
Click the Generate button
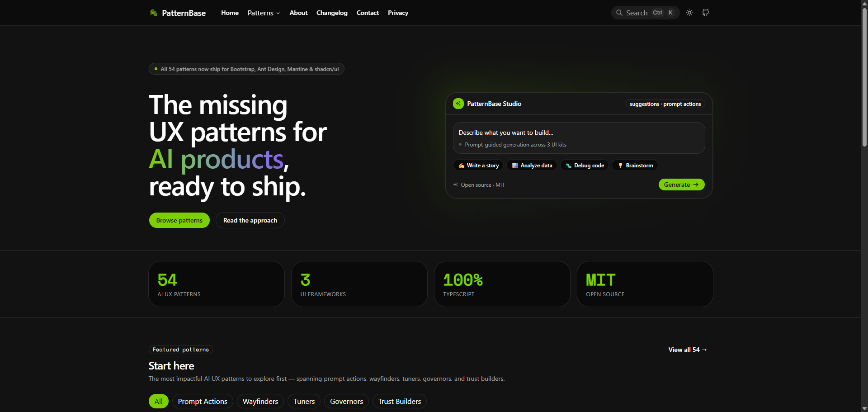pyautogui.click(x=681, y=185)
